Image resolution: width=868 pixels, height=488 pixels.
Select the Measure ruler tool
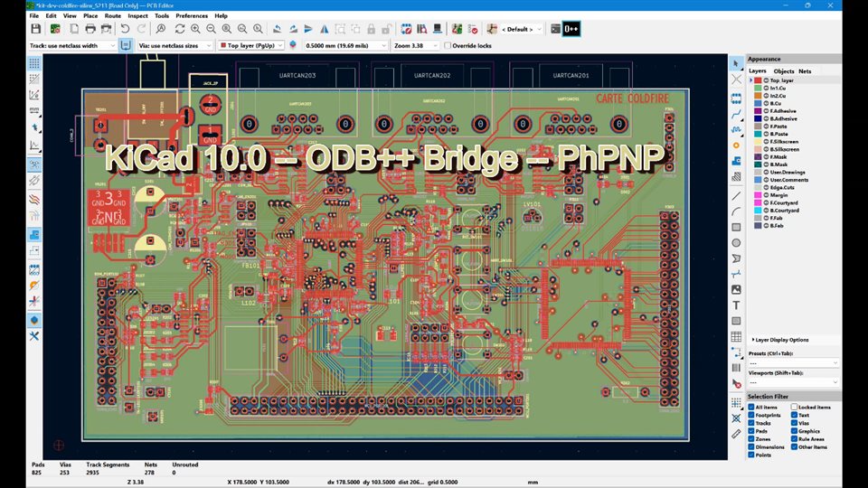pyautogui.click(x=736, y=435)
